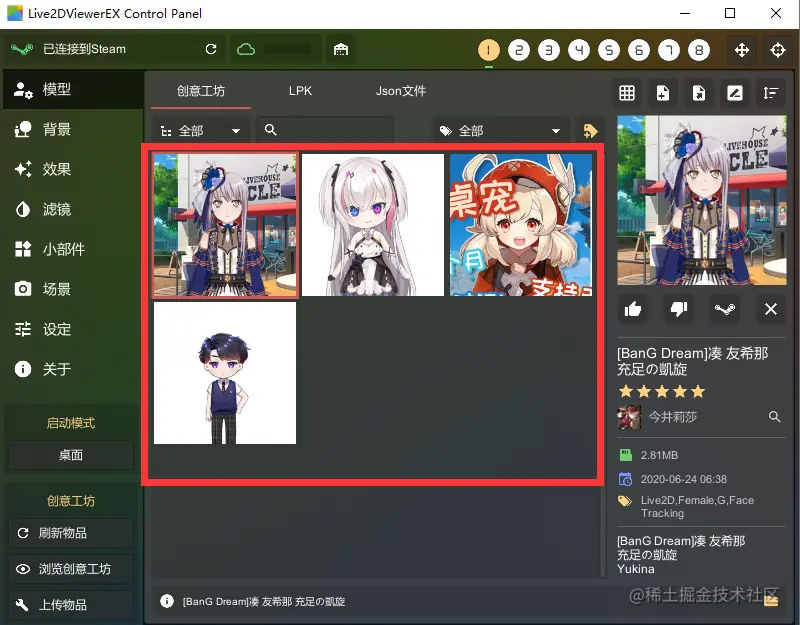The height and width of the screenshot is (625, 800).
Task: Expand the 全部 category dropdown
Action: pos(201,131)
